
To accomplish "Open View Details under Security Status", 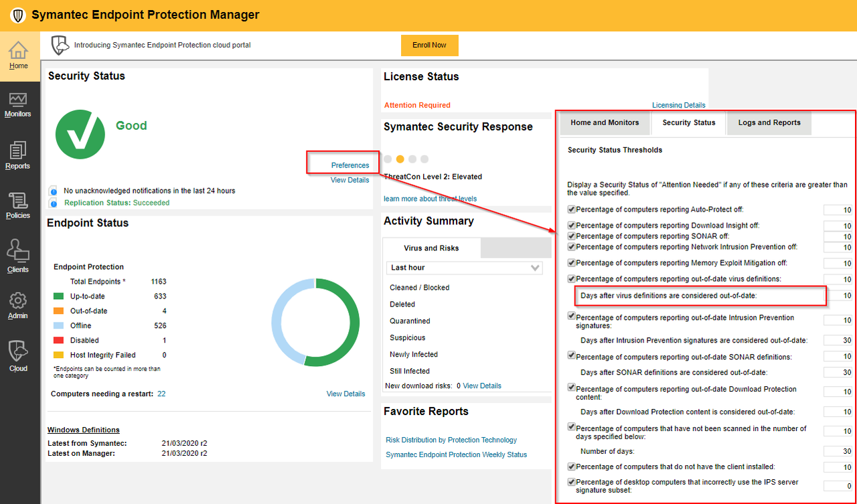I will coord(350,180).
